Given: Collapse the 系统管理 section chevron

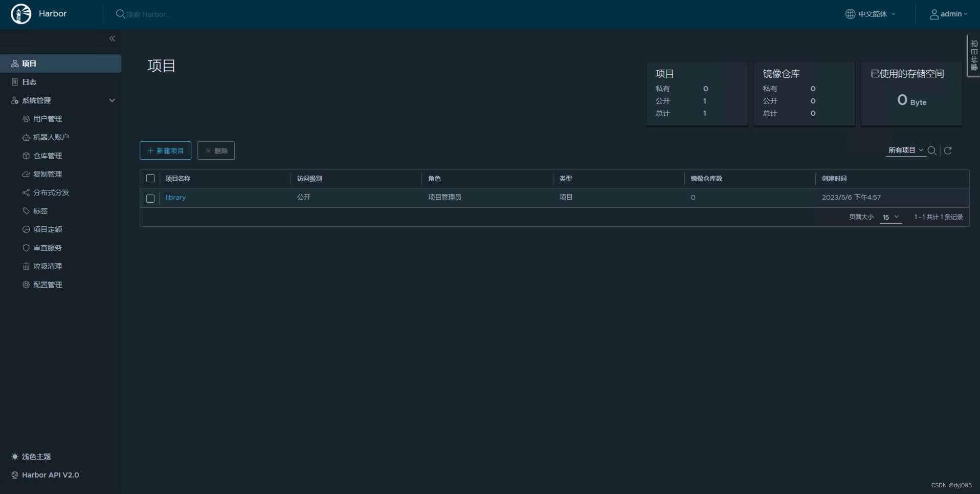Looking at the screenshot, I should coord(112,100).
